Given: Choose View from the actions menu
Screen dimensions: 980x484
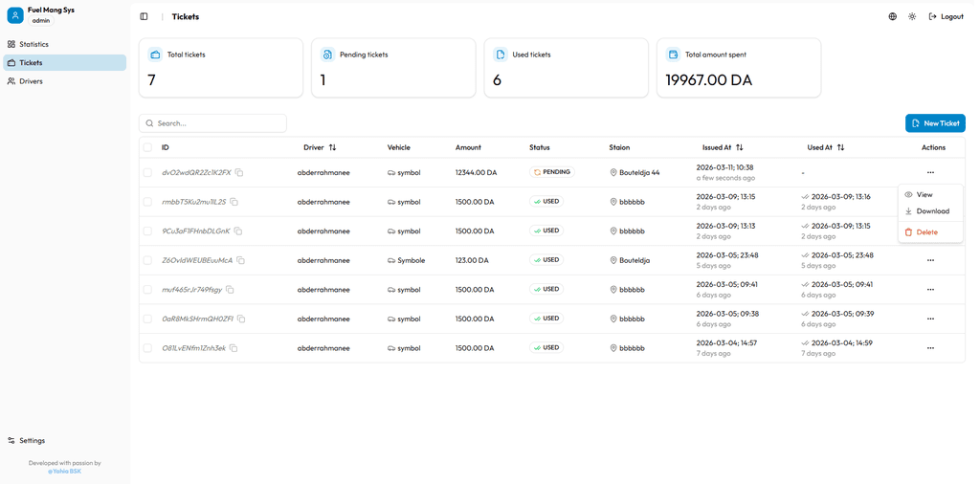Looking at the screenshot, I should point(924,195).
